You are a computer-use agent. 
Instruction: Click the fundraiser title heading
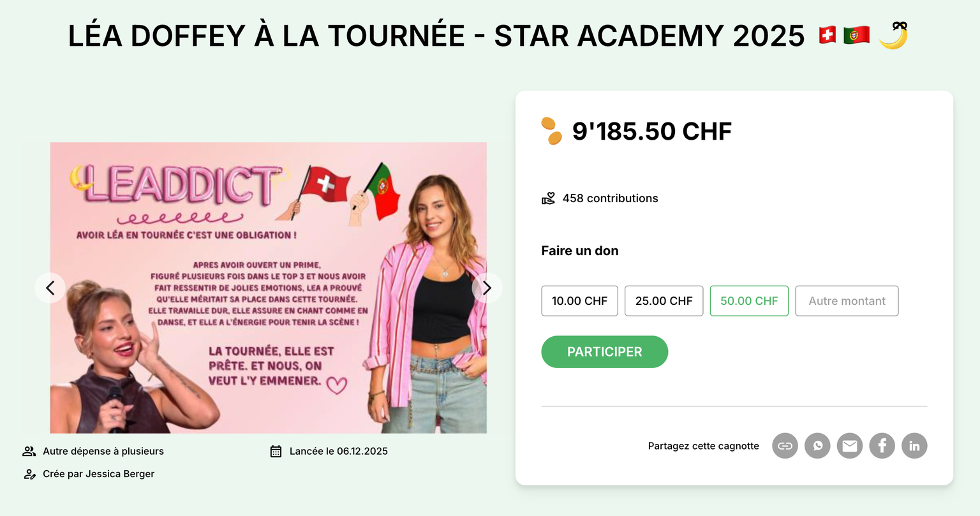click(x=436, y=36)
